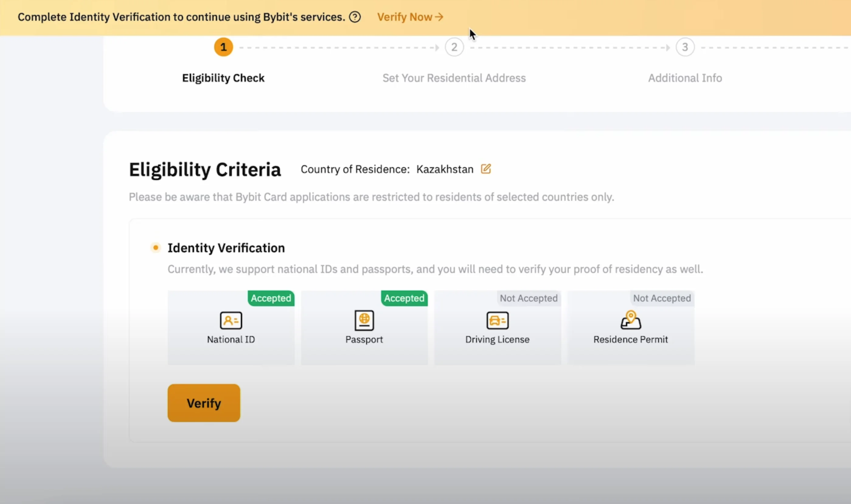Click the orange Identity Verification bullet indicator
Image resolution: width=851 pixels, height=504 pixels.
pos(156,247)
